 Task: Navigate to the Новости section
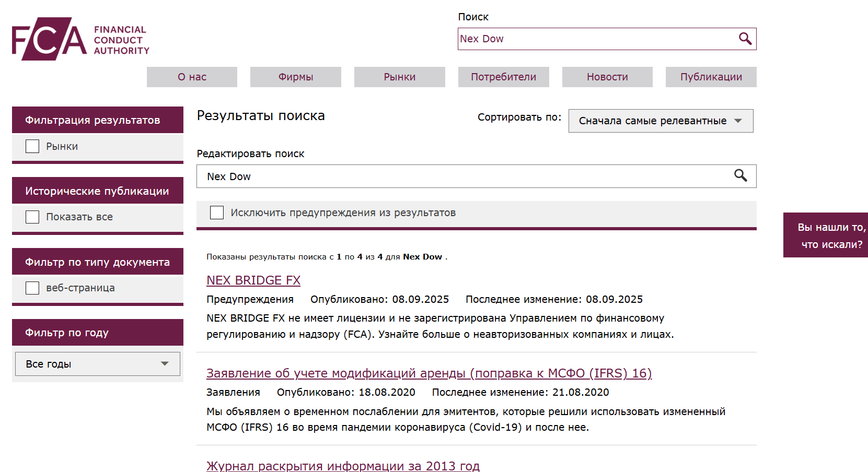[607, 77]
